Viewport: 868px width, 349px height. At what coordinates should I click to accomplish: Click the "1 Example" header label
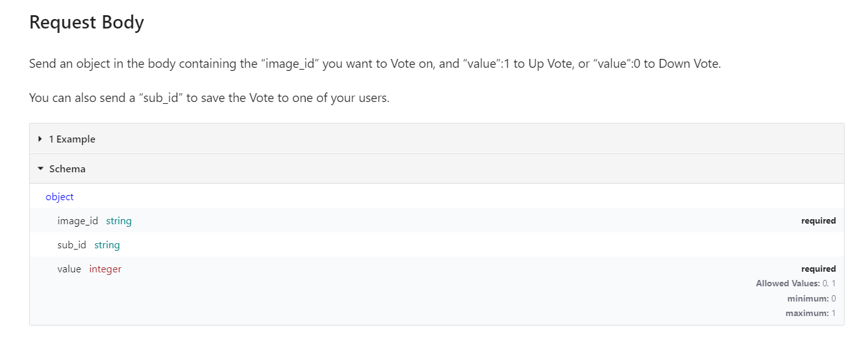[72, 139]
